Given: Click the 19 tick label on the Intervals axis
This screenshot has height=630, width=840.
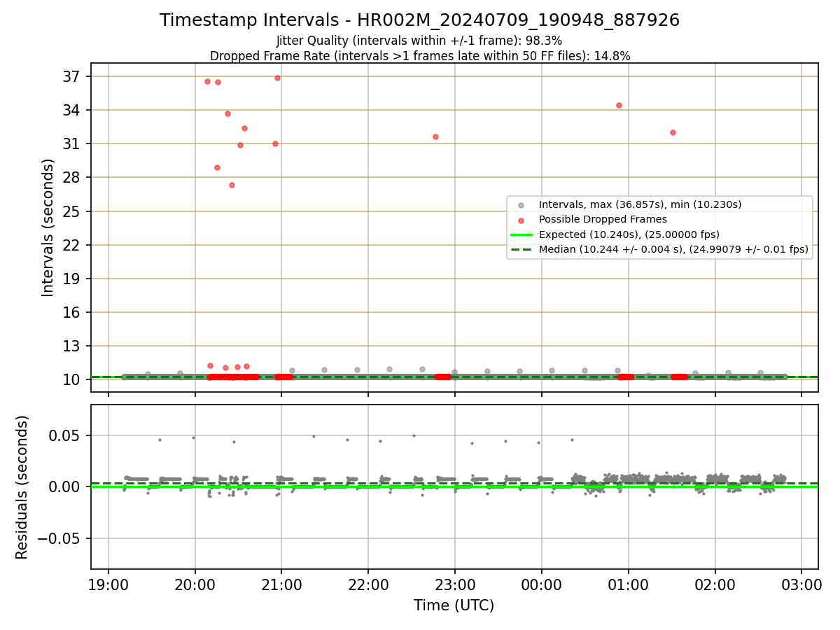Looking at the screenshot, I should 72,279.
